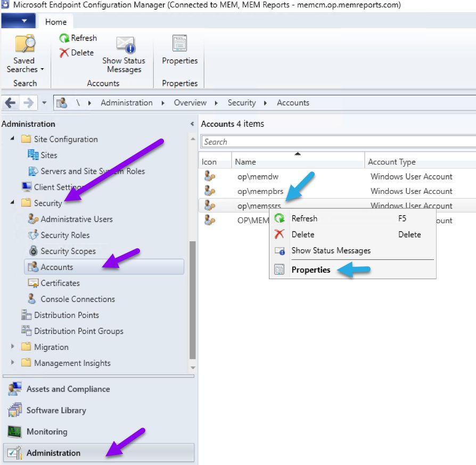Click the Security Scopes lock icon

(33, 251)
